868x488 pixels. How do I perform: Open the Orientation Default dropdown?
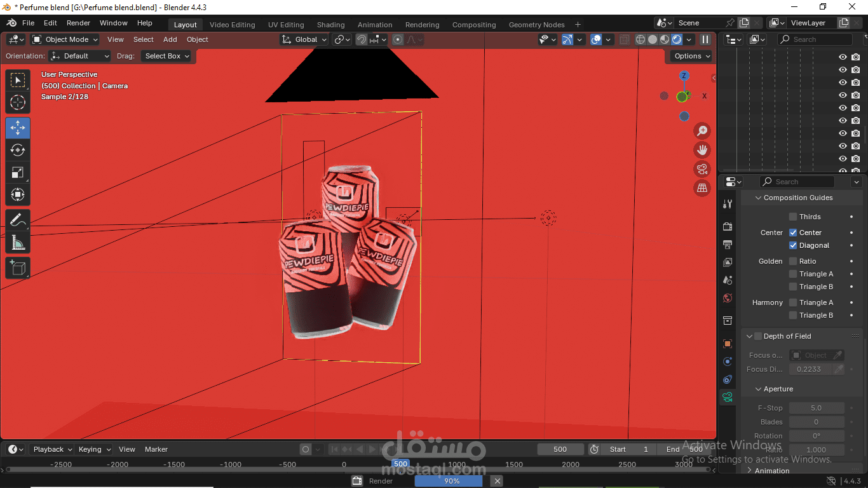coord(79,56)
